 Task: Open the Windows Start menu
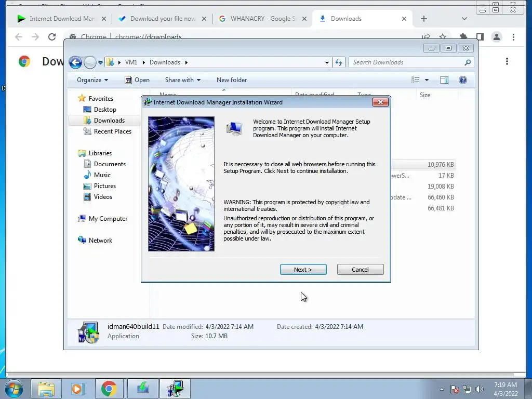[14, 389]
